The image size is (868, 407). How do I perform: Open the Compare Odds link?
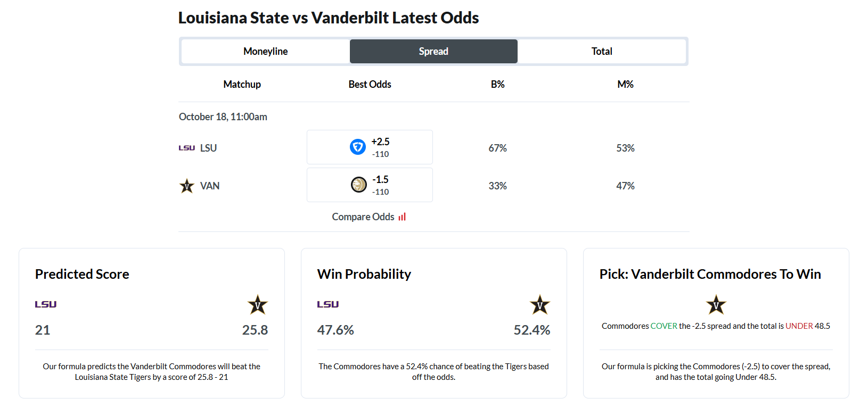coord(363,217)
